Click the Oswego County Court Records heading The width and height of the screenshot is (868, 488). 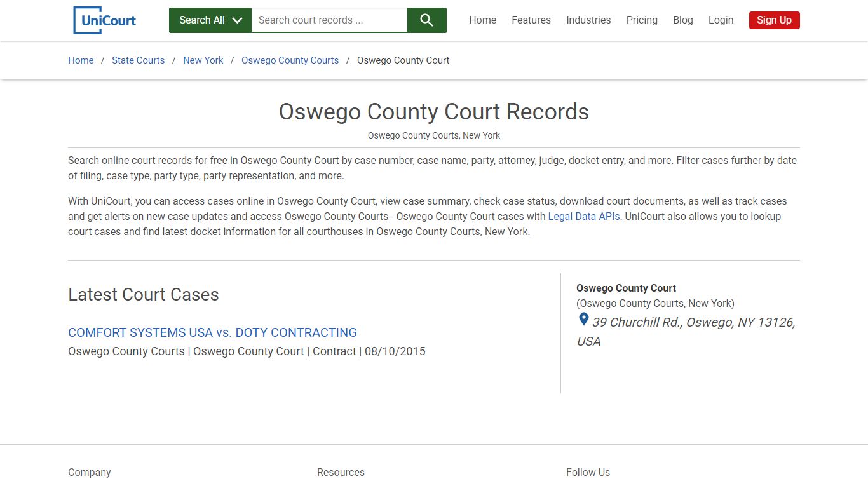pyautogui.click(x=434, y=112)
